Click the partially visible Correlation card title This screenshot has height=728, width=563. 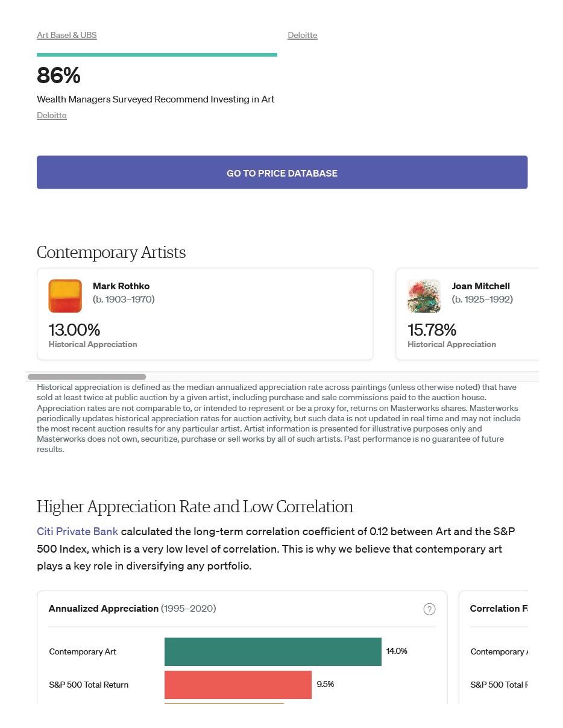pos(498,609)
